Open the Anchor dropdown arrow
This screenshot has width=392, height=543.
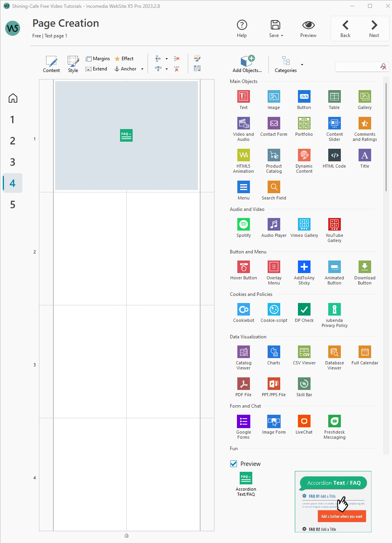(142, 69)
